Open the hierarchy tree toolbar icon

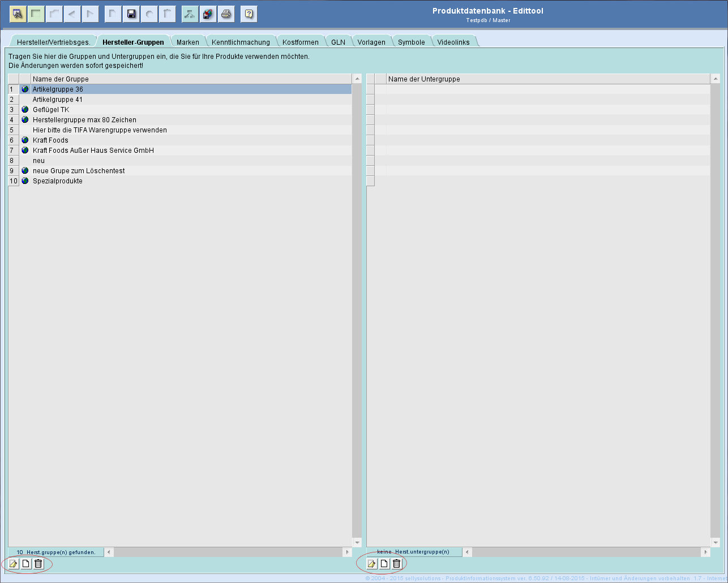(190, 14)
